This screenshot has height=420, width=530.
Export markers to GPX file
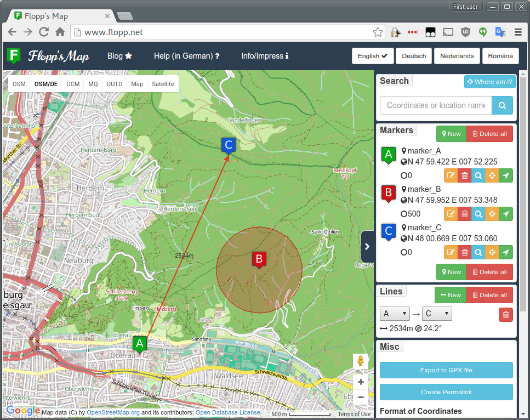coord(446,370)
